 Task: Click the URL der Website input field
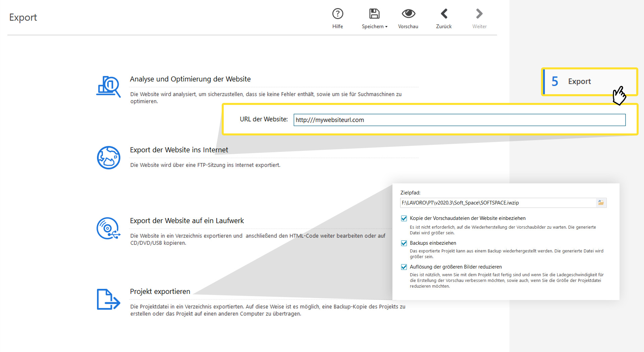click(x=460, y=120)
